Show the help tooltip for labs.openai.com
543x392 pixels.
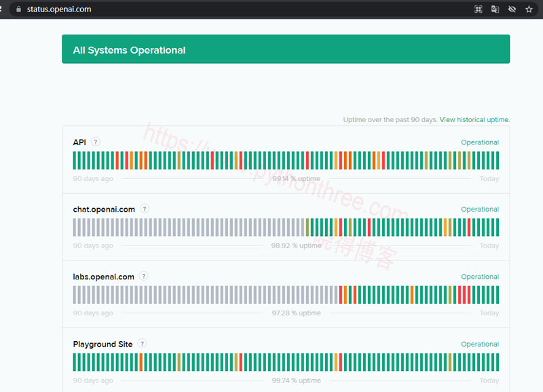[144, 276]
